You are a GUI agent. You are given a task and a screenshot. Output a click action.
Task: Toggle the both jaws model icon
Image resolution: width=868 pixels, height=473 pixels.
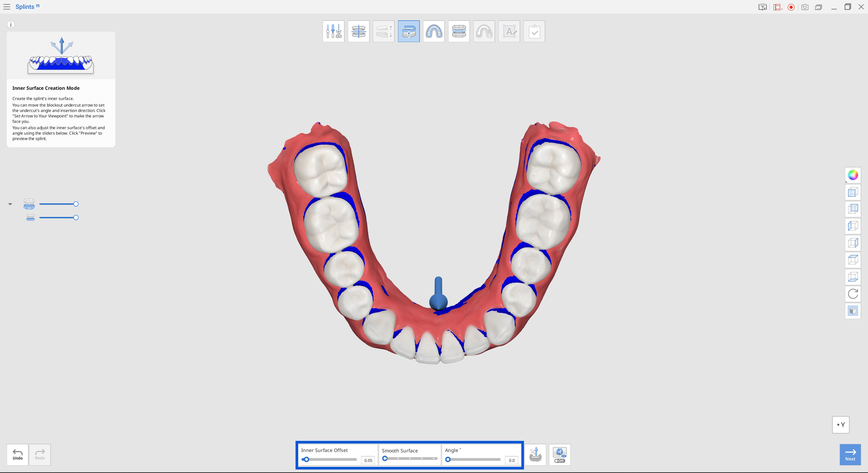[x=29, y=204]
